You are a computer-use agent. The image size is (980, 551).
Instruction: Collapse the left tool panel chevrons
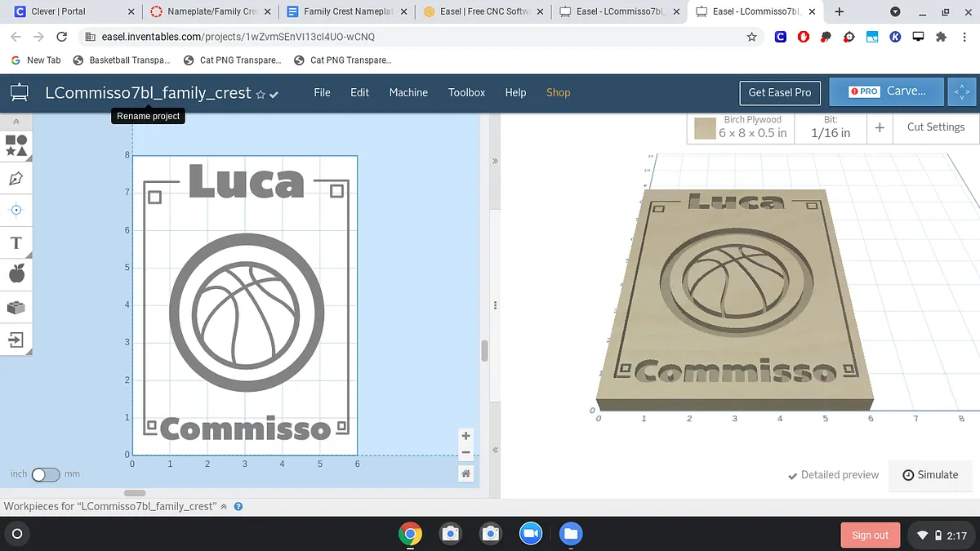tap(16, 122)
